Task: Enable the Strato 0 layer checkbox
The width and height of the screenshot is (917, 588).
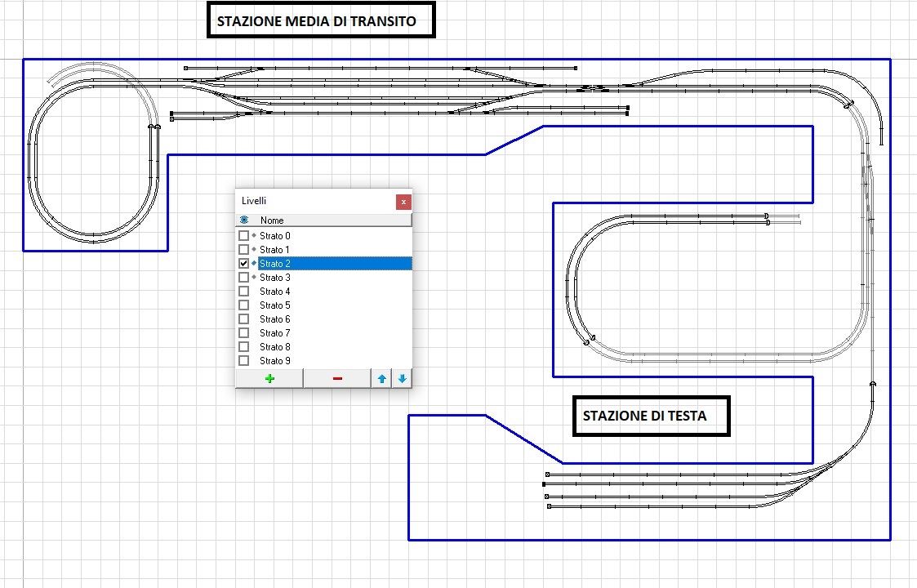Action: [243, 236]
